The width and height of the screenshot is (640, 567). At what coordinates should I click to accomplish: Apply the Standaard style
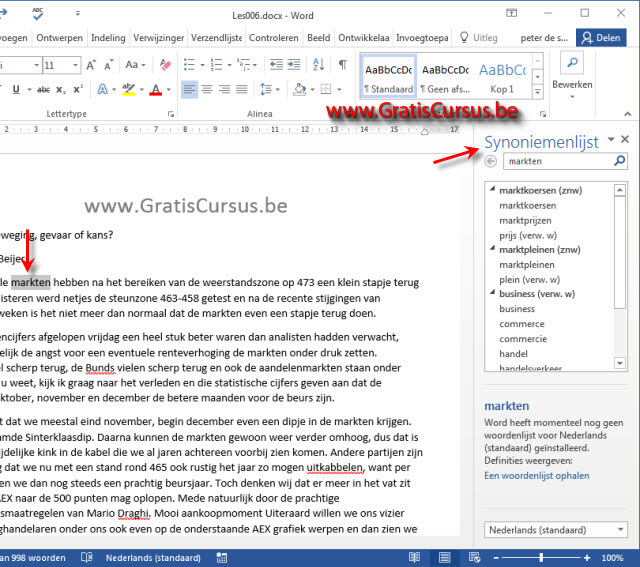pos(388,77)
